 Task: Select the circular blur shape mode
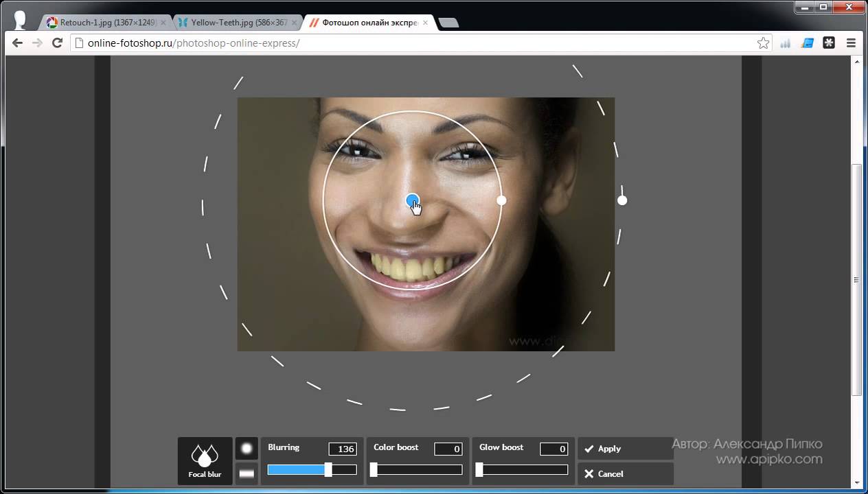click(x=247, y=449)
